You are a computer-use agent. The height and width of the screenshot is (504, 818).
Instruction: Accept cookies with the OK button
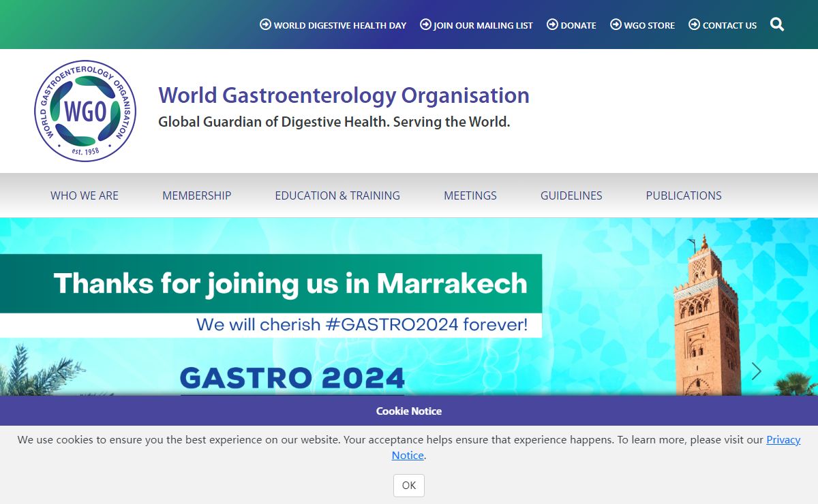[409, 486]
